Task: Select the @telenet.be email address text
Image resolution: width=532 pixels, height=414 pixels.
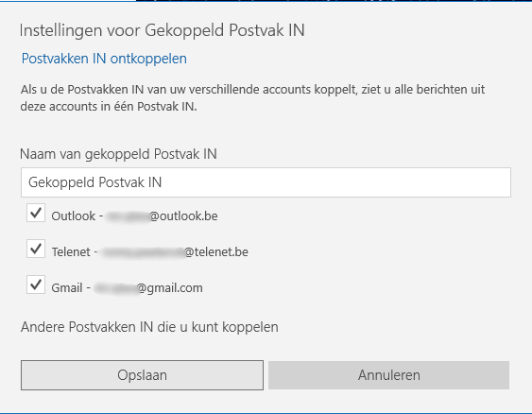Action: pyautogui.click(x=175, y=252)
